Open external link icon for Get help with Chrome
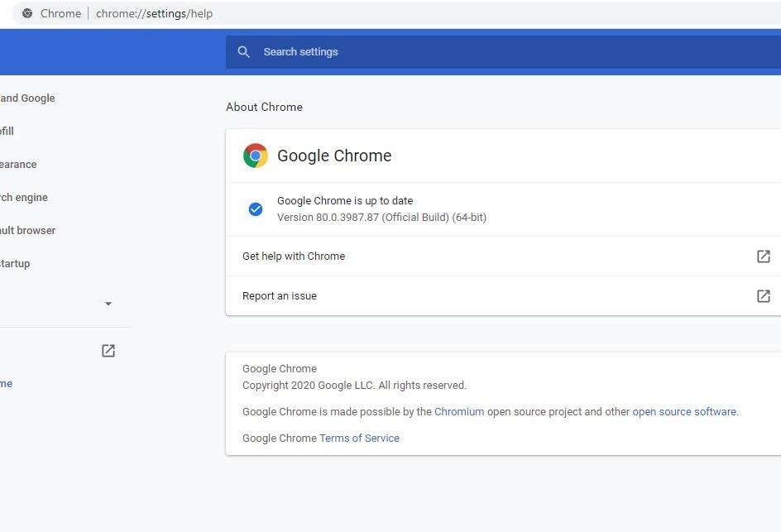Viewport: 781px width, 532px height. (763, 256)
